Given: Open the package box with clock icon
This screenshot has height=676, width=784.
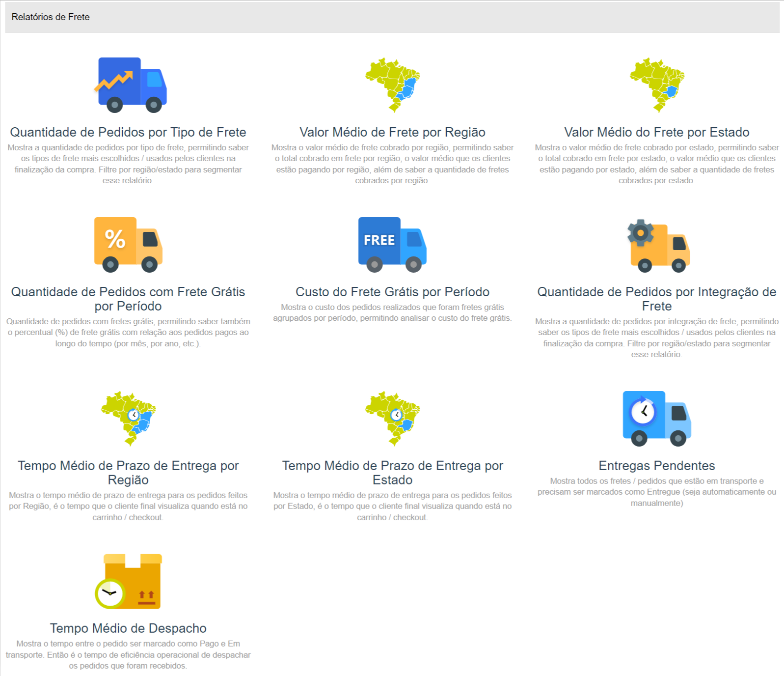Looking at the screenshot, I should [x=128, y=581].
